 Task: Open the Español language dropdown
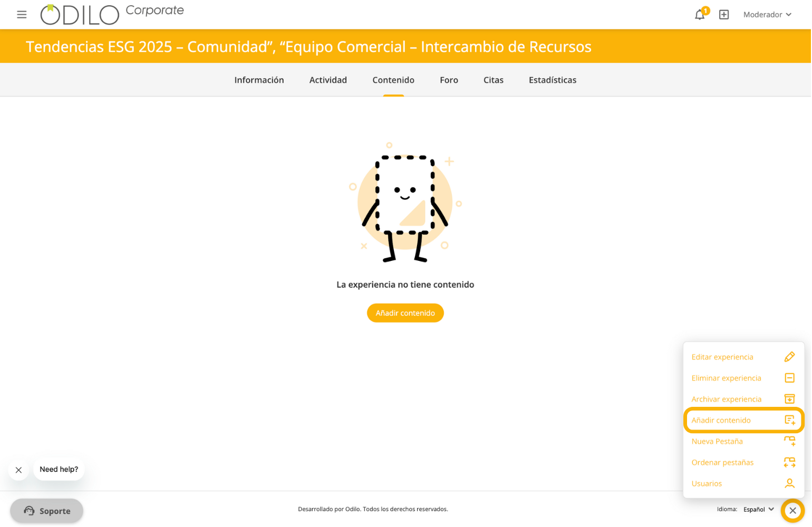pyautogui.click(x=758, y=509)
